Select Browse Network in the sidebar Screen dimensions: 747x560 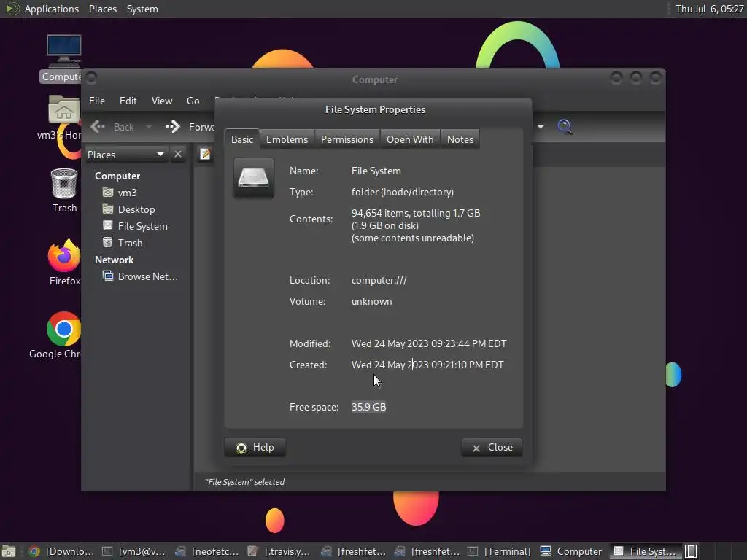147,276
